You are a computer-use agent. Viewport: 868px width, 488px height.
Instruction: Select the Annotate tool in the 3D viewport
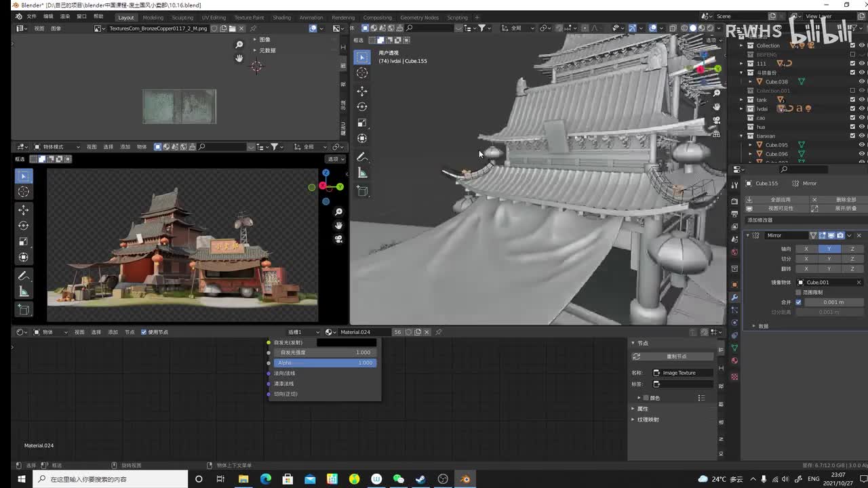coord(362,157)
